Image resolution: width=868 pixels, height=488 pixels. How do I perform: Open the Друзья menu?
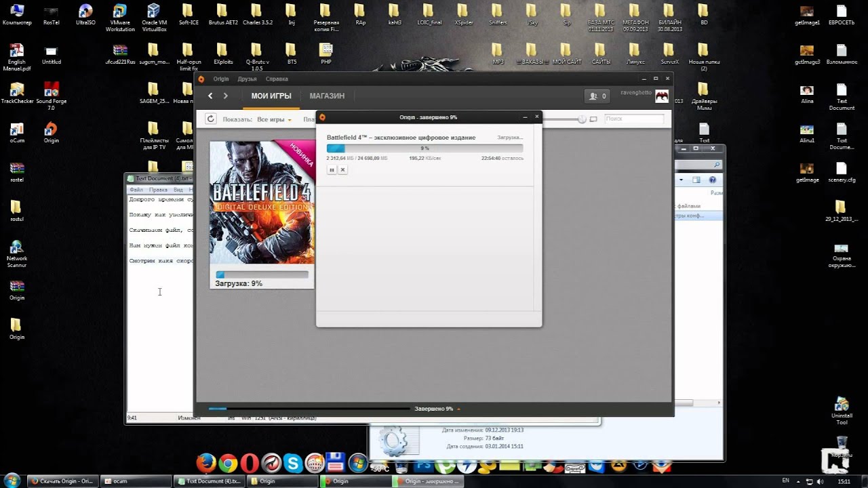(x=247, y=79)
